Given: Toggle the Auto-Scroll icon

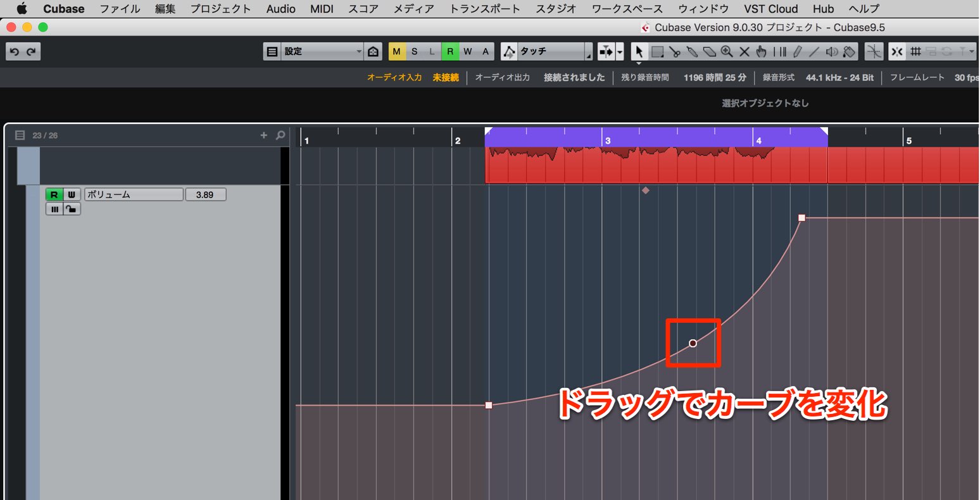Looking at the screenshot, I should click(x=606, y=52).
